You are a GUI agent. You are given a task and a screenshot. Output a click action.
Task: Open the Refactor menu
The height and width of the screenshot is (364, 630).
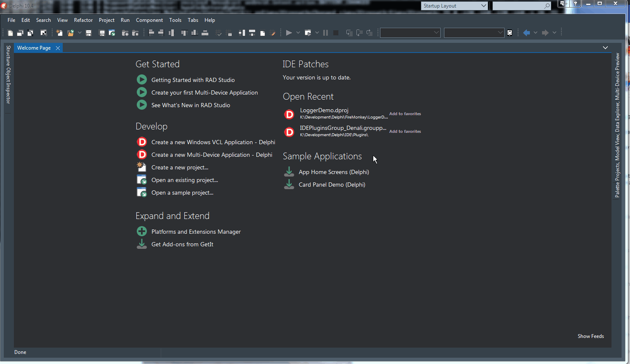pyautogui.click(x=83, y=20)
